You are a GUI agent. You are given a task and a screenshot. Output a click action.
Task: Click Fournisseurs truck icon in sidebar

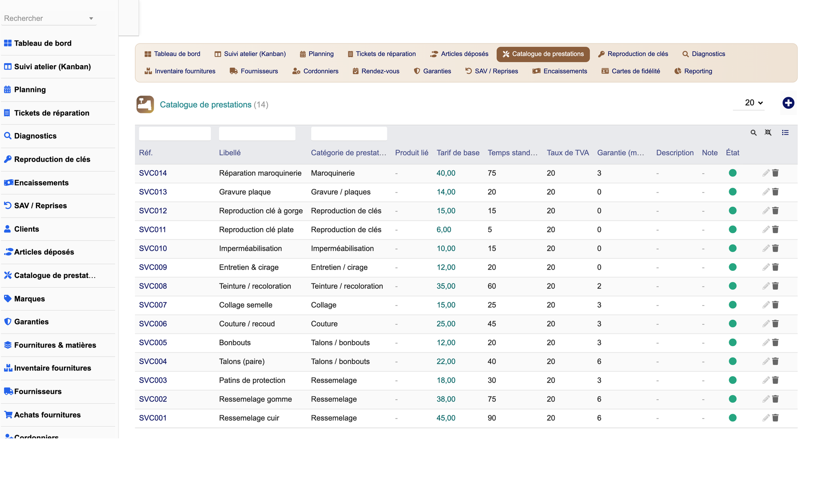pyautogui.click(x=8, y=391)
